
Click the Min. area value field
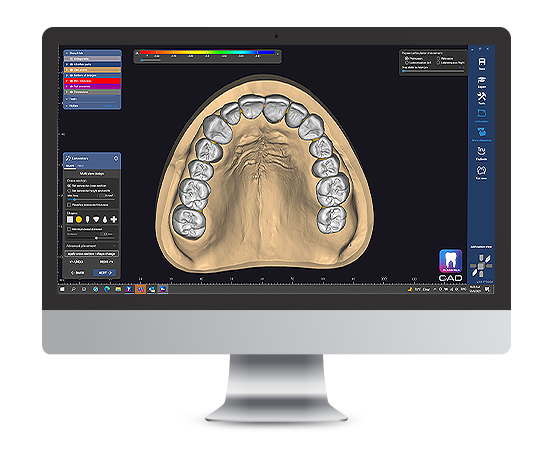[x=107, y=196]
